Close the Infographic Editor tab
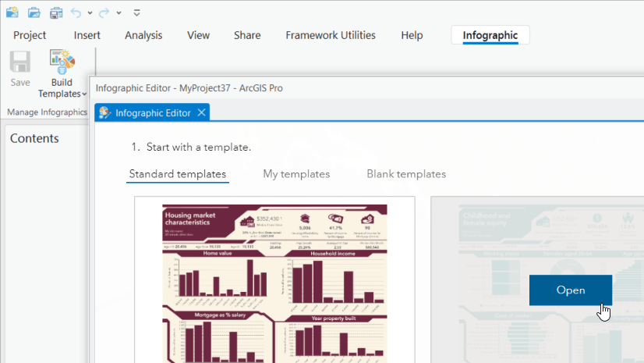Image resolution: width=644 pixels, height=363 pixels. coord(201,112)
